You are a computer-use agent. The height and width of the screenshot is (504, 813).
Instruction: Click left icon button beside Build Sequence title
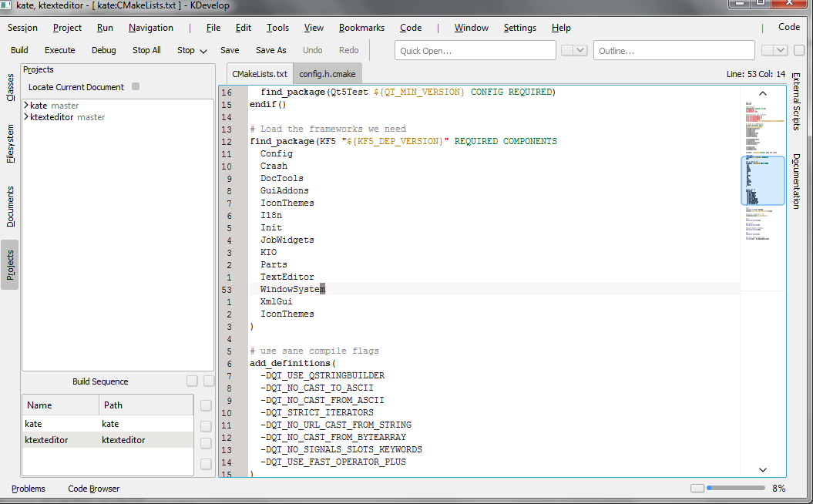click(192, 381)
